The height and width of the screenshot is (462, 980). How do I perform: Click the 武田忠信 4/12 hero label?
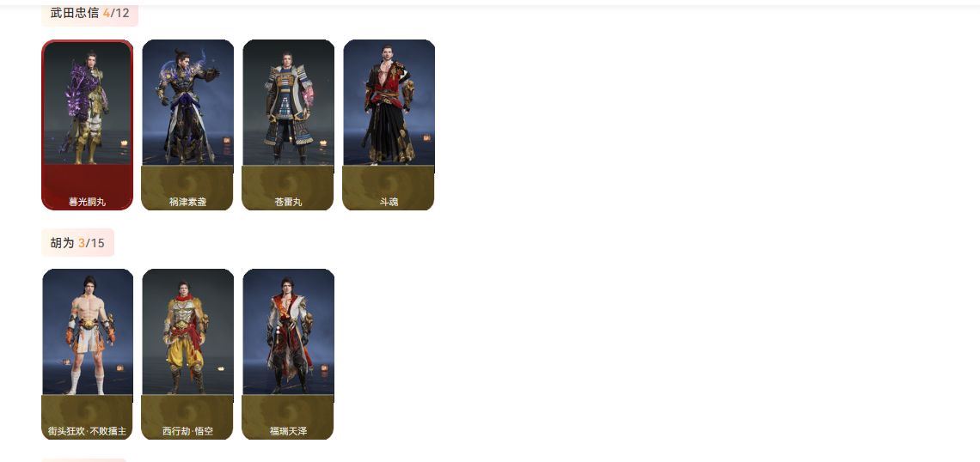tap(89, 13)
